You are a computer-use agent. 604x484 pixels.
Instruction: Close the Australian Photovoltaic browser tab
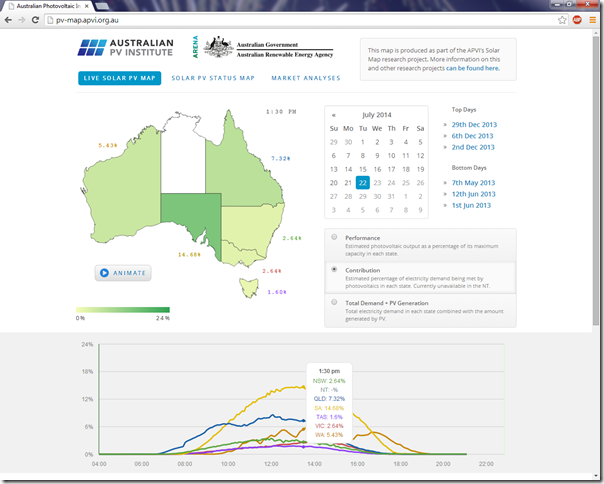point(87,6)
